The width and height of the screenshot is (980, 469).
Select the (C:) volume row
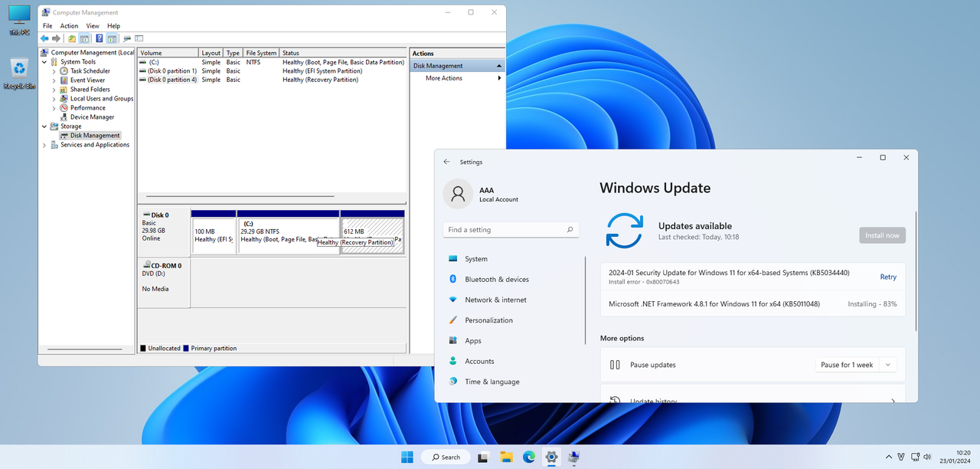[x=272, y=62]
